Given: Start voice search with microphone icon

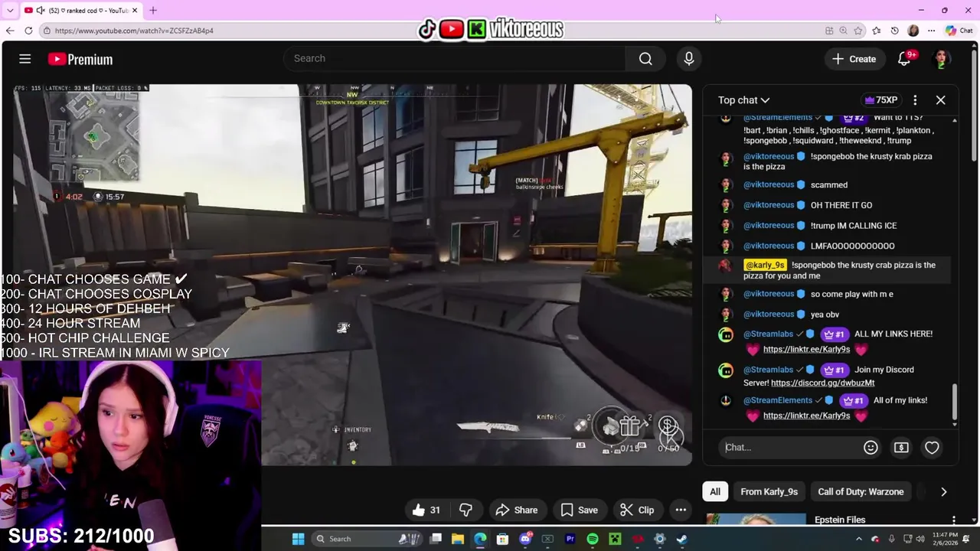Looking at the screenshot, I should [689, 59].
